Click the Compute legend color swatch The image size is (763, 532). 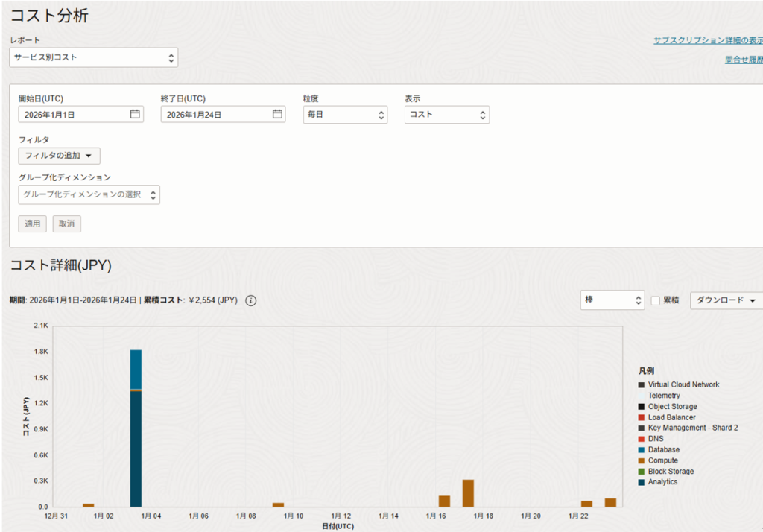pos(642,460)
